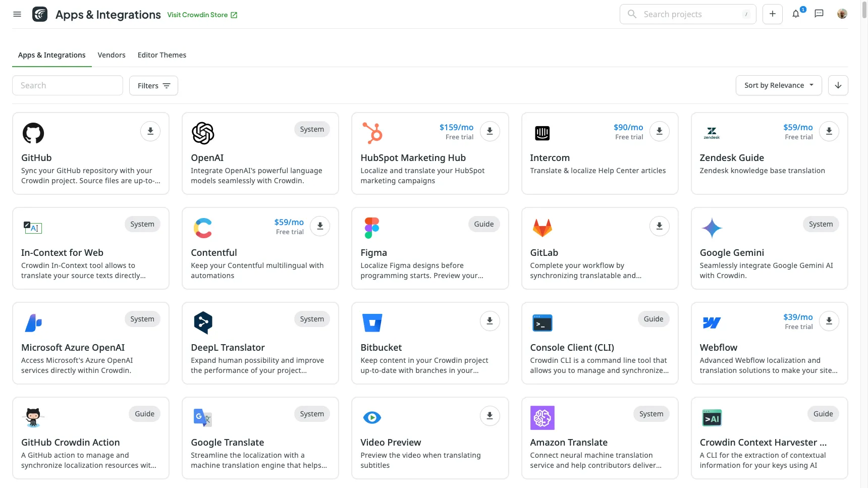Click the Video Preview install icon
The image size is (868, 488).
pos(490,416)
